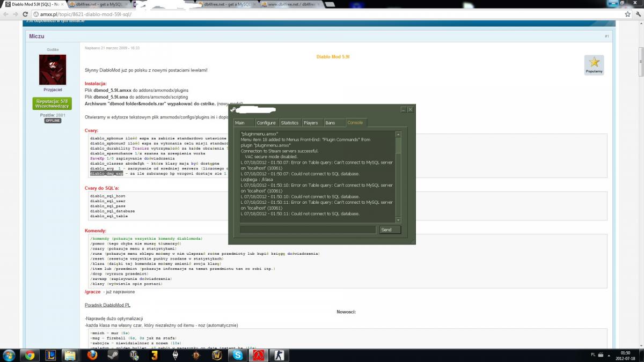Click the highlighted diablo_dmg_exp cvar

tap(107, 174)
